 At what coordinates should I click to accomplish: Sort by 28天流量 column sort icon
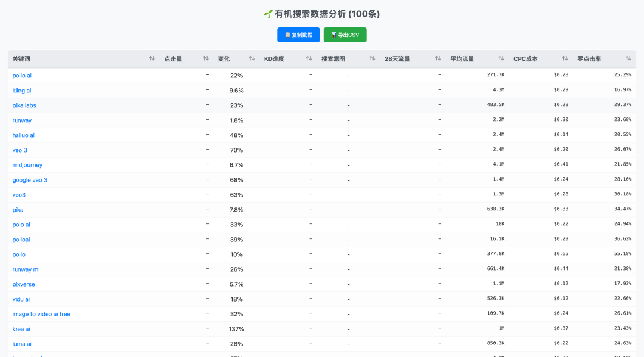click(438, 58)
